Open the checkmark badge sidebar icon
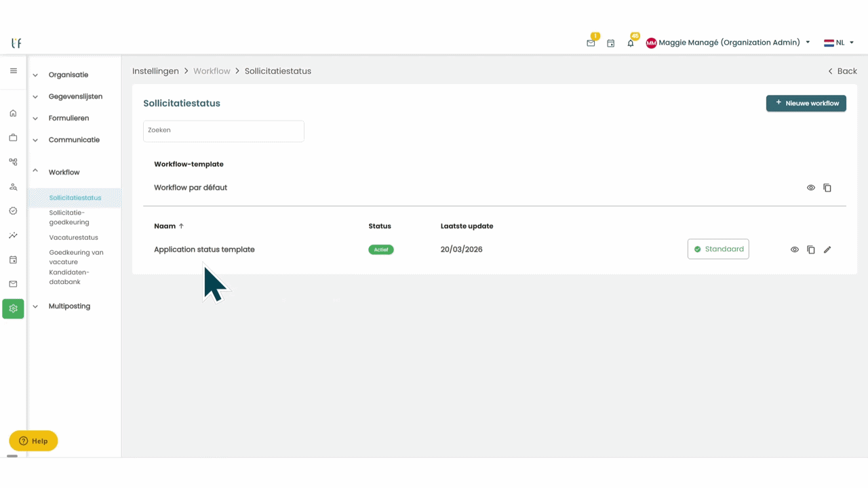This screenshot has width=868, height=488. (x=13, y=211)
